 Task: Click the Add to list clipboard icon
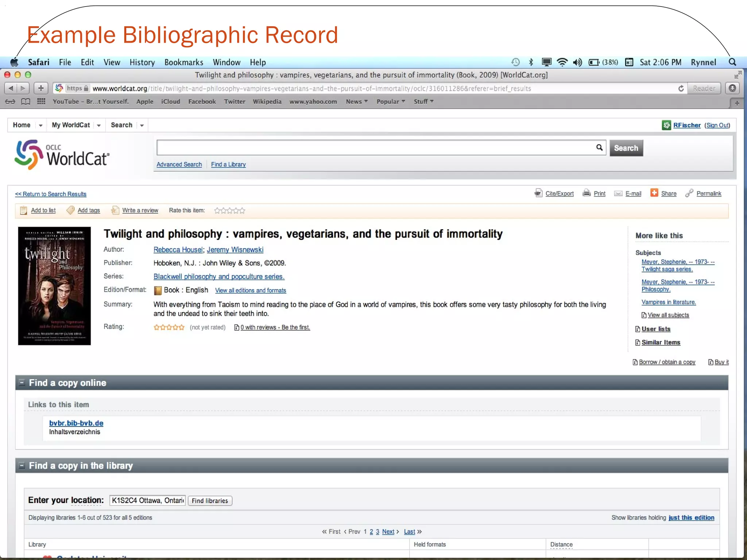[24, 210]
